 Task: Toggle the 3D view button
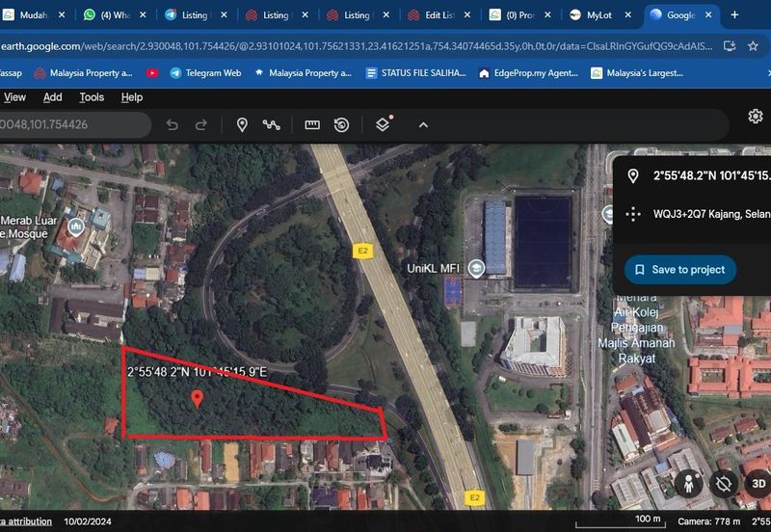[x=758, y=483]
